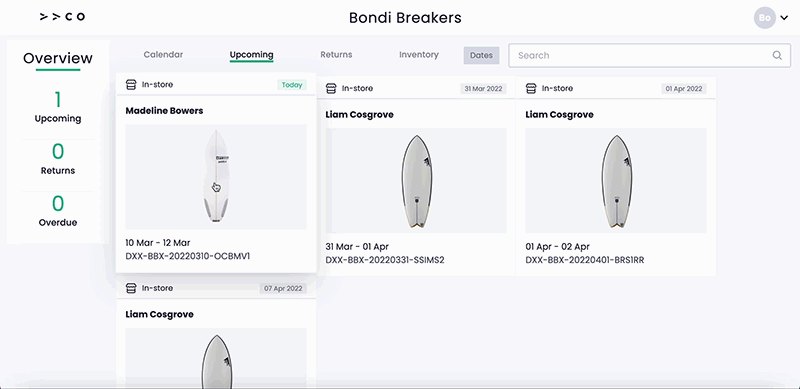800x389 pixels.
Task: Click the in-store icon on 01 Apr 2022 card
Action: 531,88
